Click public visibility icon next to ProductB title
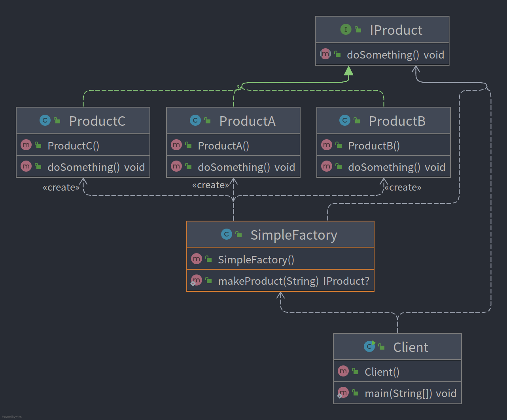This screenshot has height=420, width=507. (x=357, y=120)
